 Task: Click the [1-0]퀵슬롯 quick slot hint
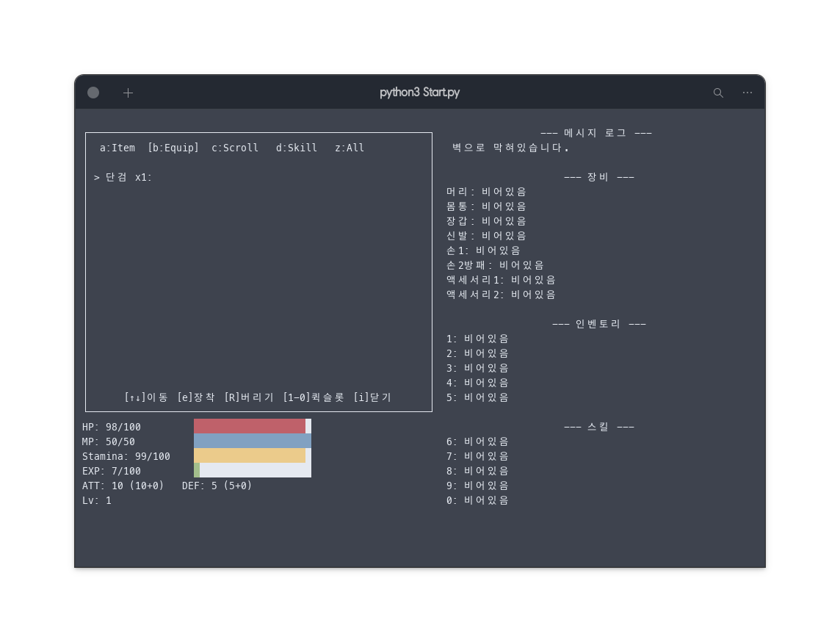(314, 397)
